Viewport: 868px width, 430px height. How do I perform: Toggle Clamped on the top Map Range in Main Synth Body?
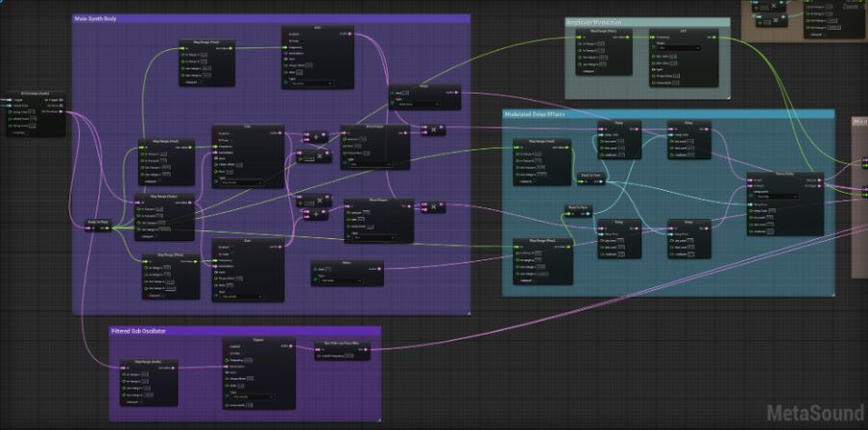tap(201, 83)
